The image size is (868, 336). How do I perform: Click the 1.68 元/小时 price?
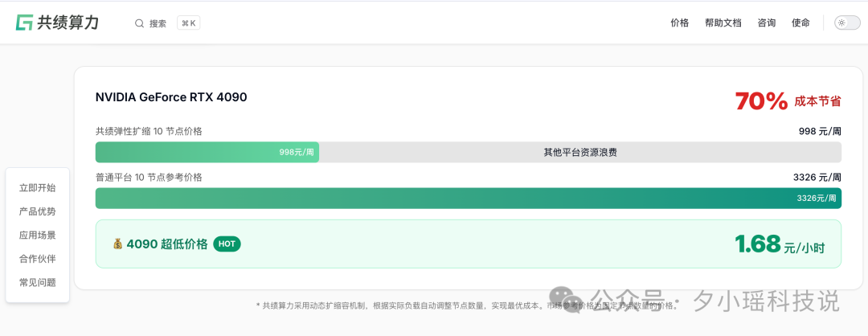(780, 244)
